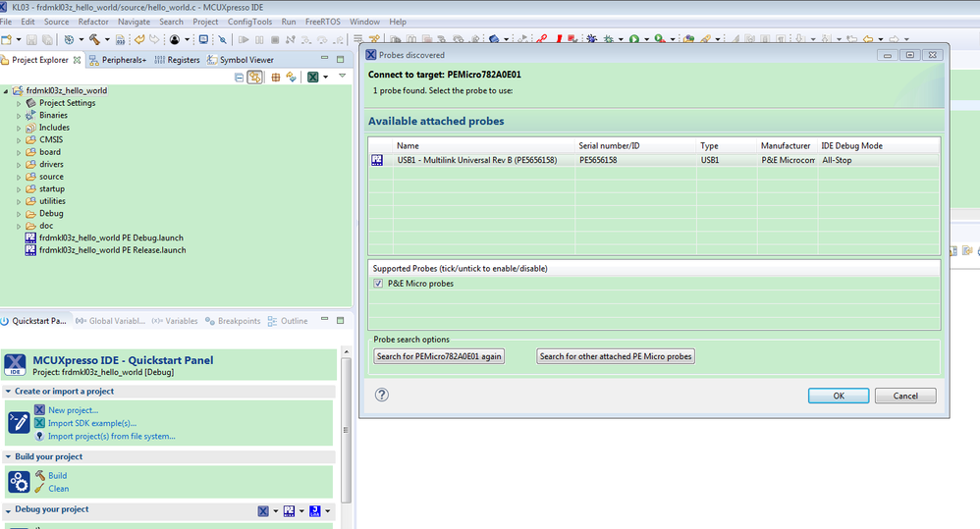
Task: Click the maximize icon of Project Explorer view
Action: pyautogui.click(x=341, y=59)
